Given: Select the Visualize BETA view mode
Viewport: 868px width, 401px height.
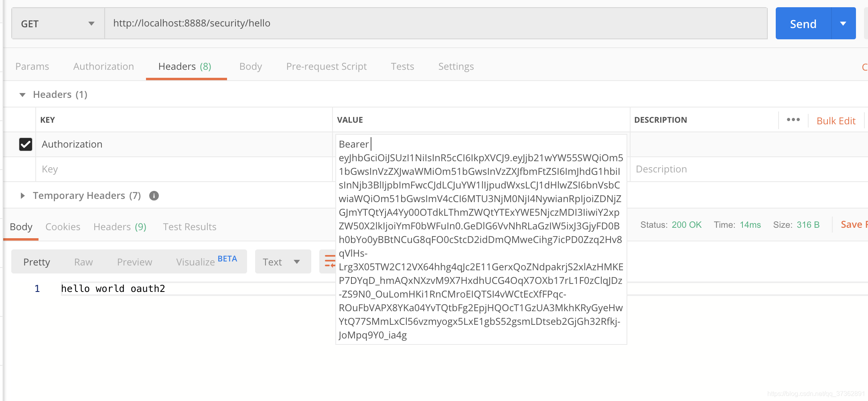Looking at the screenshot, I should (x=207, y=261).
